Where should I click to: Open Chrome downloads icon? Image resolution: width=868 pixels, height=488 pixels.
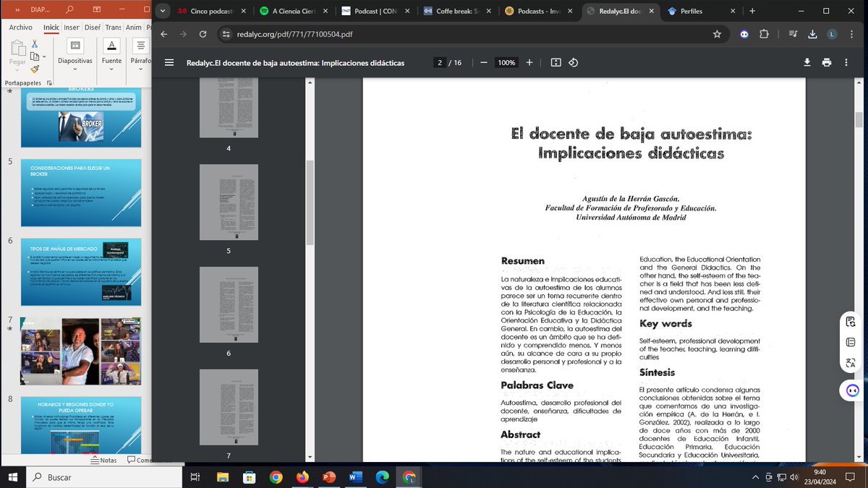(813, 34)
